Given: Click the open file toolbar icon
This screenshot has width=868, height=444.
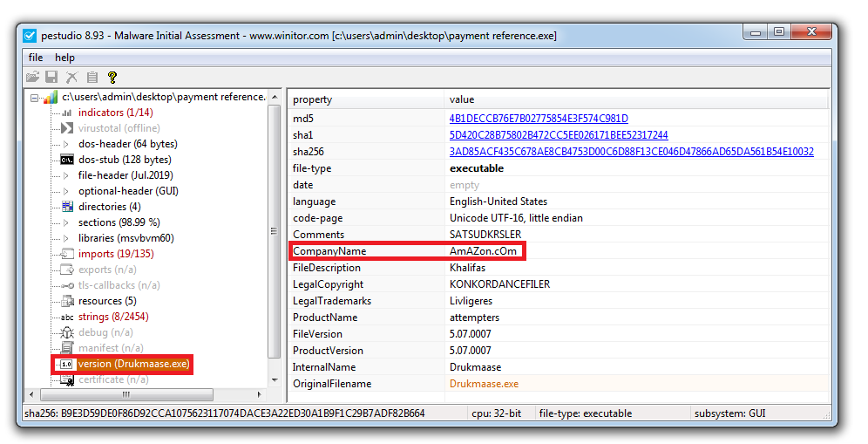Looking at the screenshot, I should [x=32, y=77].
